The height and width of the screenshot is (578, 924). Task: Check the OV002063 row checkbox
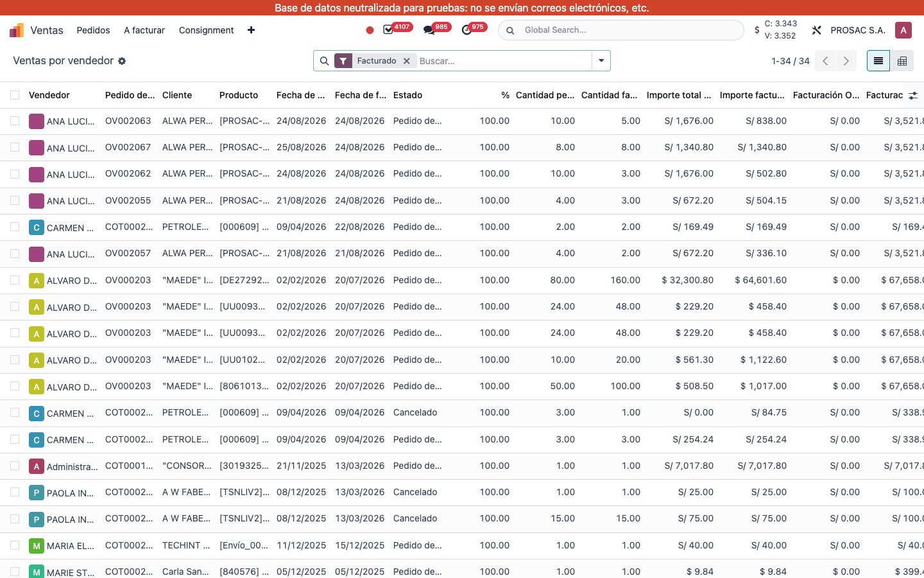(15, 121)
